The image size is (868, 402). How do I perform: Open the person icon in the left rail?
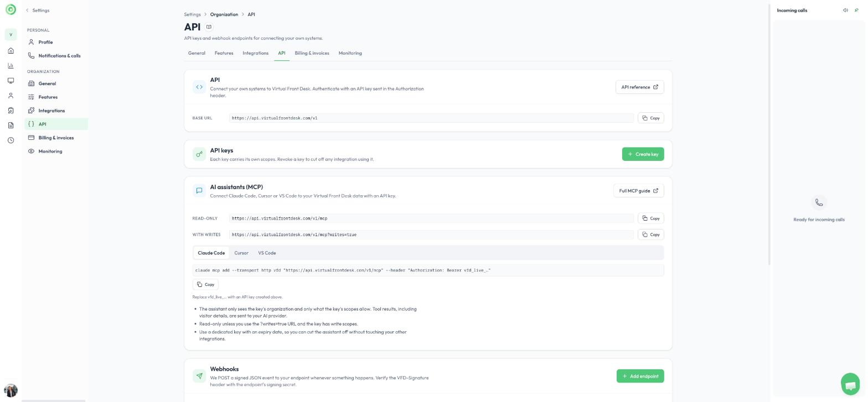point(11,96)
